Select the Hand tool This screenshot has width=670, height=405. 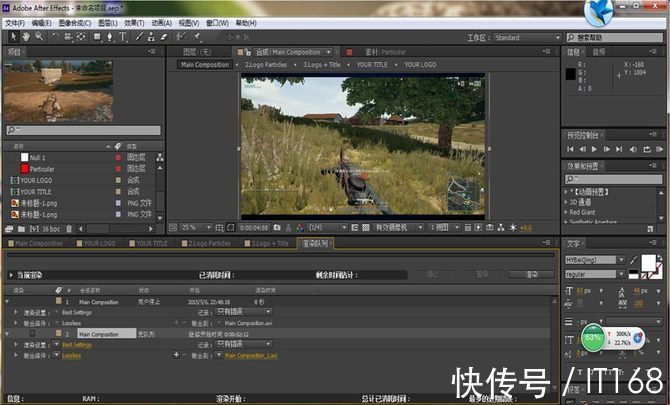(26, 37)
